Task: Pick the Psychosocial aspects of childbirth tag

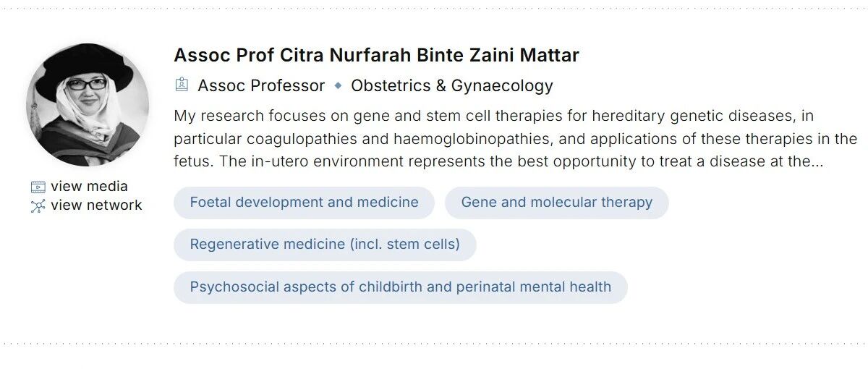Action: coord(400,287)
